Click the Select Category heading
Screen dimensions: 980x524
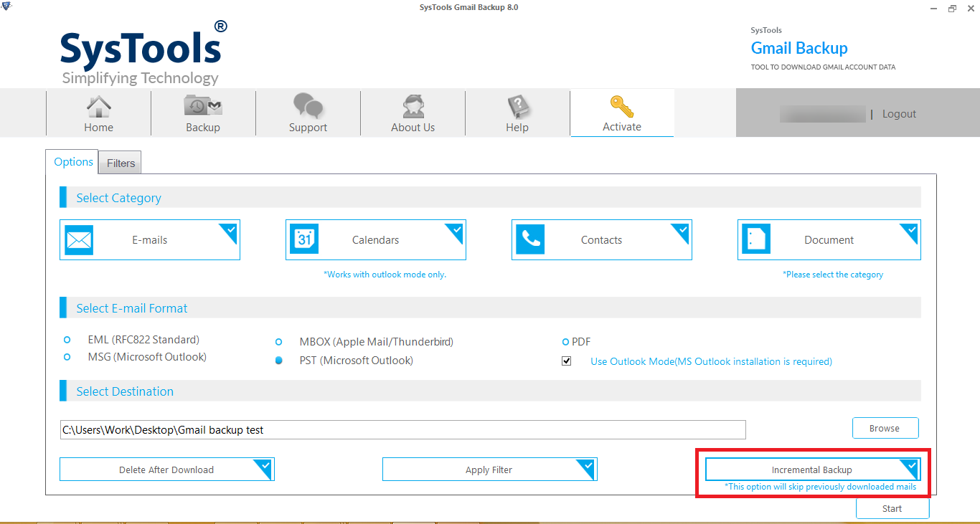119,198
